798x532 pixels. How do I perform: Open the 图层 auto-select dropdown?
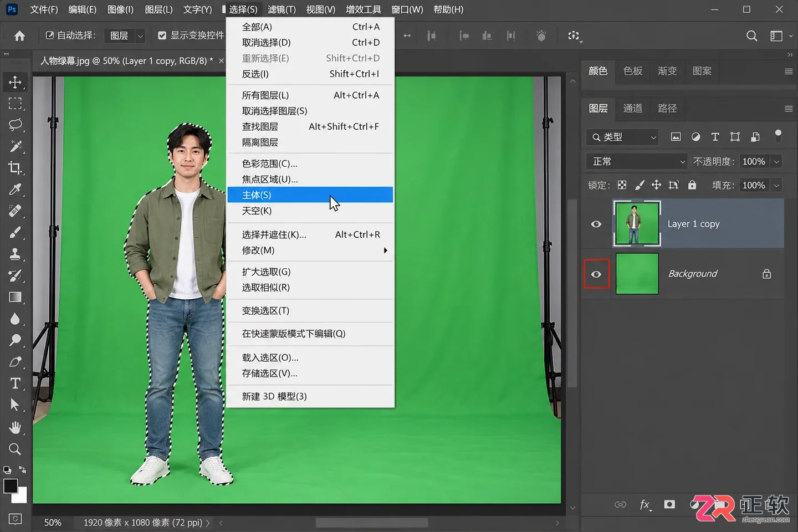click(x=125, y=35)
